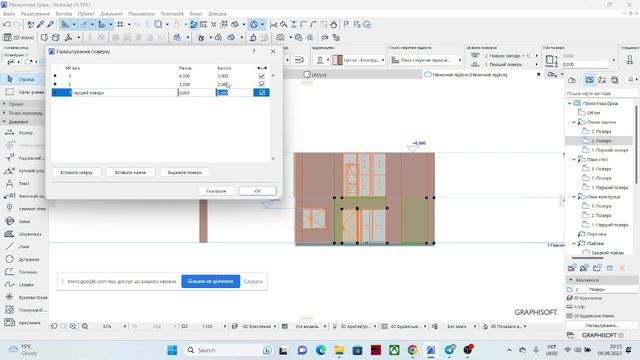Click the Cancel button in the dialog
This screenshot has width=640, height=360.
[x=216, y=191]
